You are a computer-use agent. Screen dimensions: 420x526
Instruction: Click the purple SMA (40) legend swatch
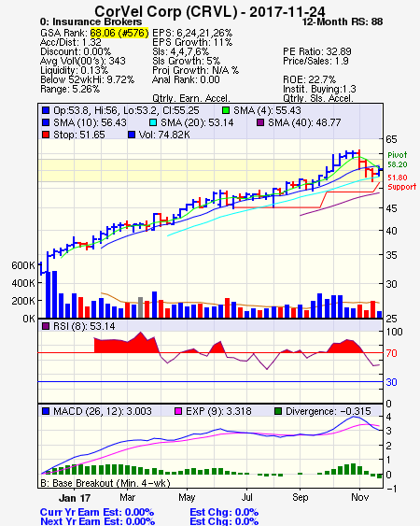pyautogui.click(x=260, y=122)
